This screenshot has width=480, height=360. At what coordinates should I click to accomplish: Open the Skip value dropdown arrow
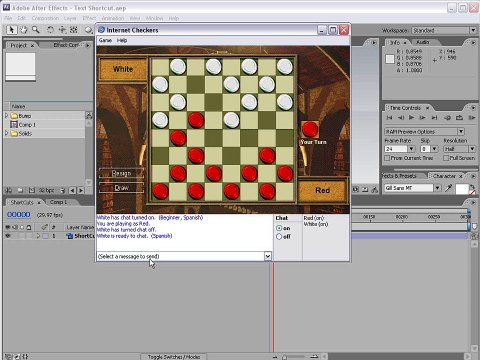434,149
